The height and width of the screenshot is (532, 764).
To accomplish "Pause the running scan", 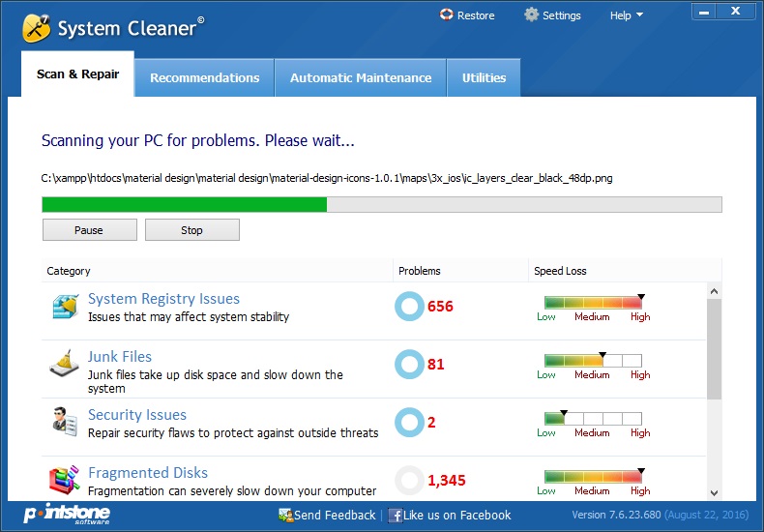I will (x=89, y=230).
